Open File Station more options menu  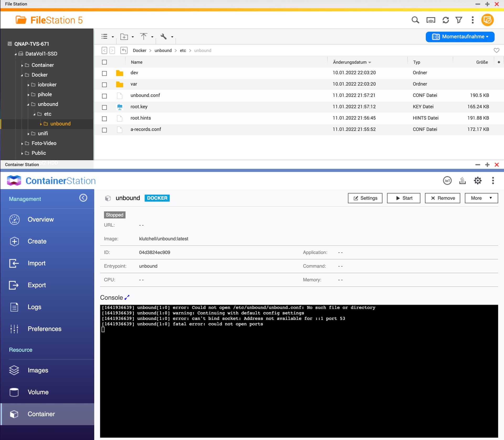point(472,20)
